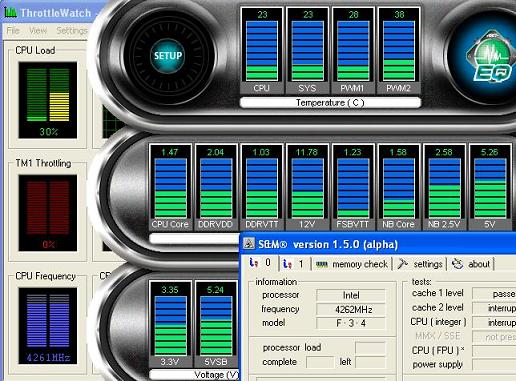
Task: Click the CPU Core voltage gauge
Action: [x=170, y=187]
